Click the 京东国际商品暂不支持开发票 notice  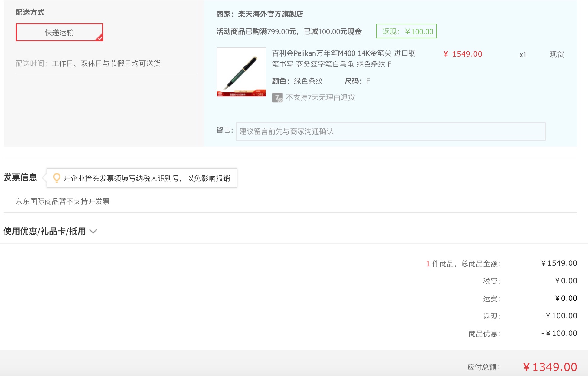[63, 201]
